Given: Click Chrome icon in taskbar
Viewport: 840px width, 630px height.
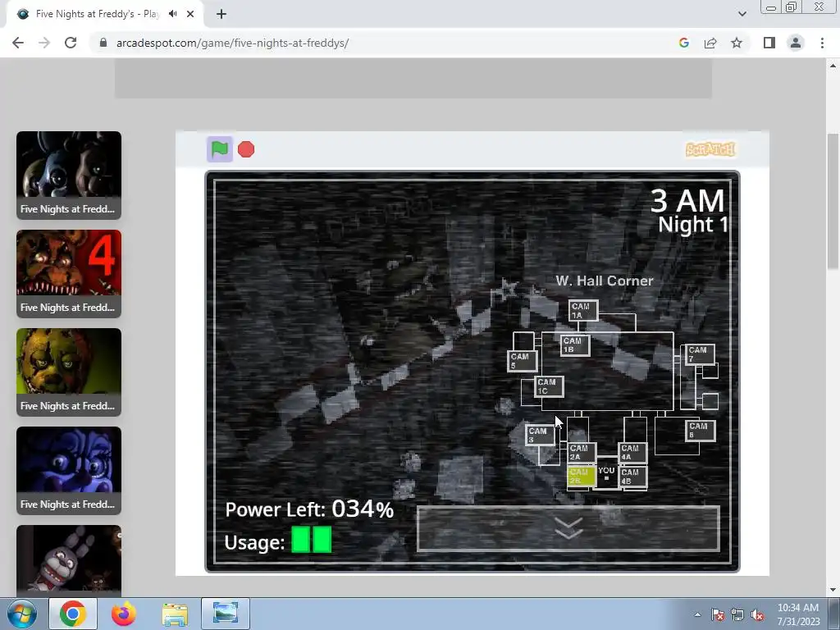Looking at the screenshot, I should pos(73,614).
